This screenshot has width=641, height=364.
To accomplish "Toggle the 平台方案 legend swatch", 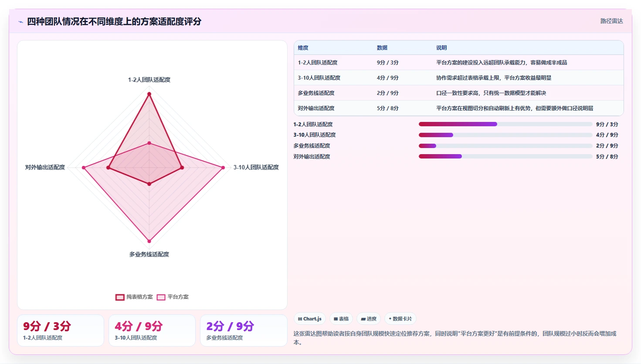I will click(161, 297).
